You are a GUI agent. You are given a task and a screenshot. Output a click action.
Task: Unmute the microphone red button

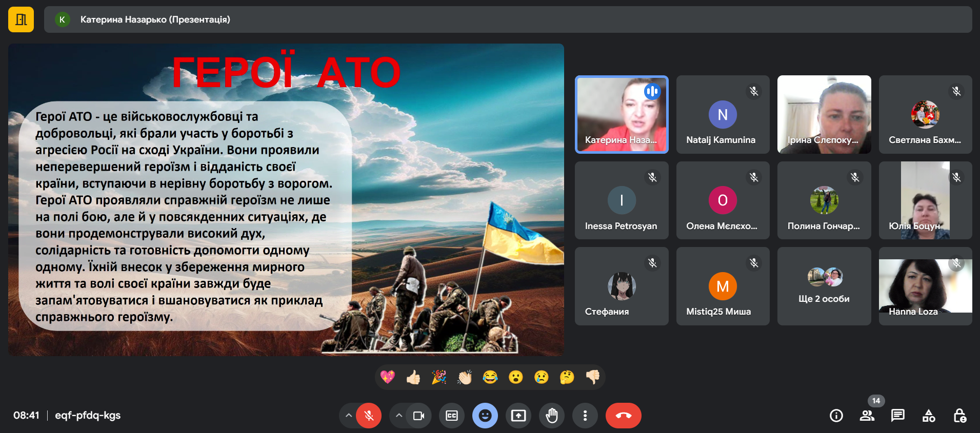369,416
